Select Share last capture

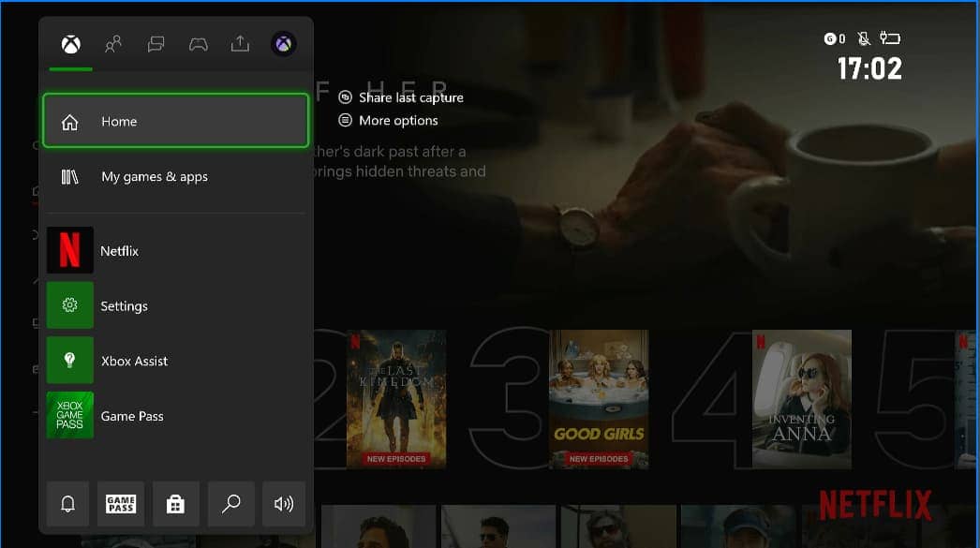[x=401, y=97]
